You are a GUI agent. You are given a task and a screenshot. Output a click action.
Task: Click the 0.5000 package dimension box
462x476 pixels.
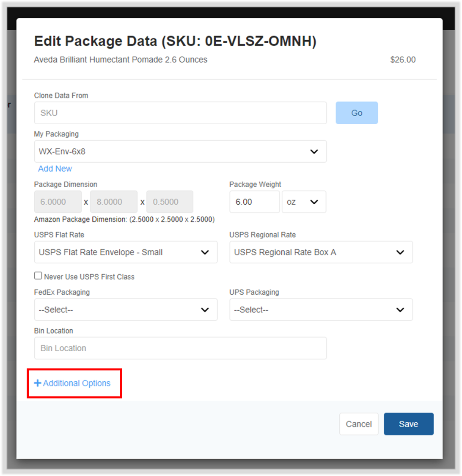tap(170, 202)
